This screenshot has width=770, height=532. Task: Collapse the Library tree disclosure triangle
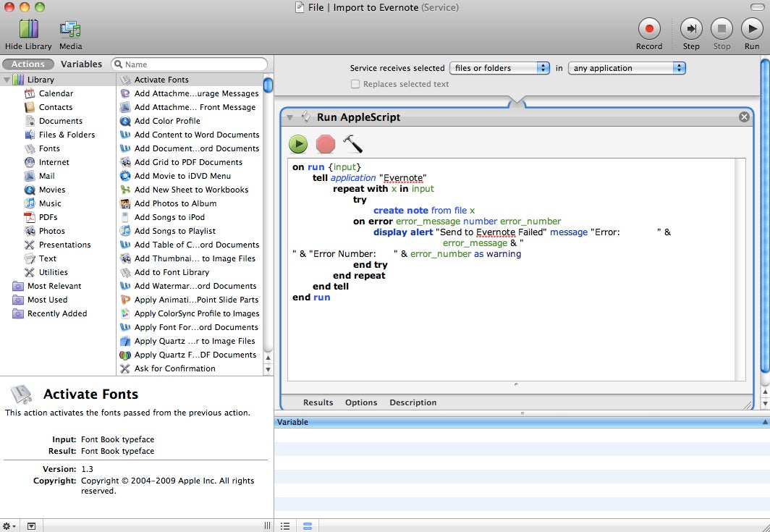click(7, 80)
